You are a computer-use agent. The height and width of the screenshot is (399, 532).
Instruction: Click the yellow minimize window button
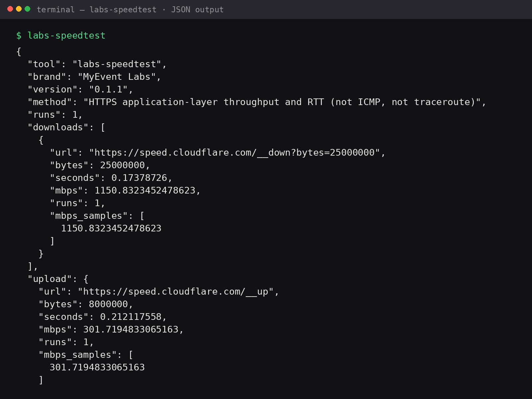pos(19,9)
